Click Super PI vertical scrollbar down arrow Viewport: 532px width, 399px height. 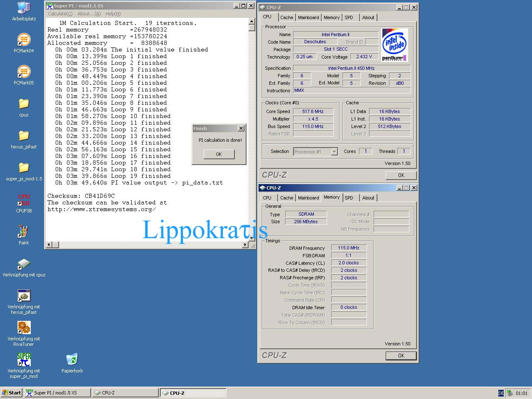tap(252, 238)
